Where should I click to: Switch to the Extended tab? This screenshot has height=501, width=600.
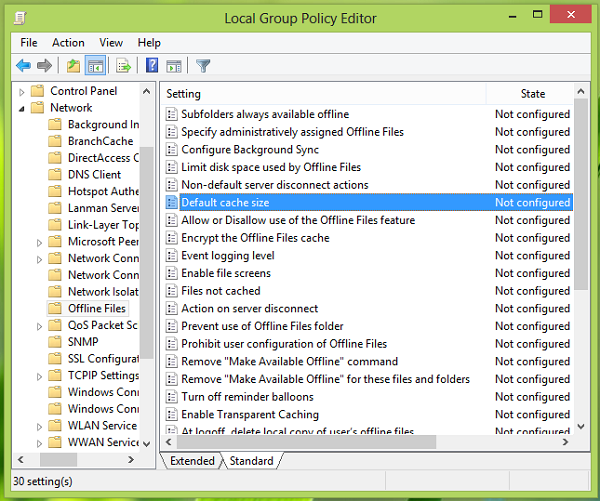192,461
